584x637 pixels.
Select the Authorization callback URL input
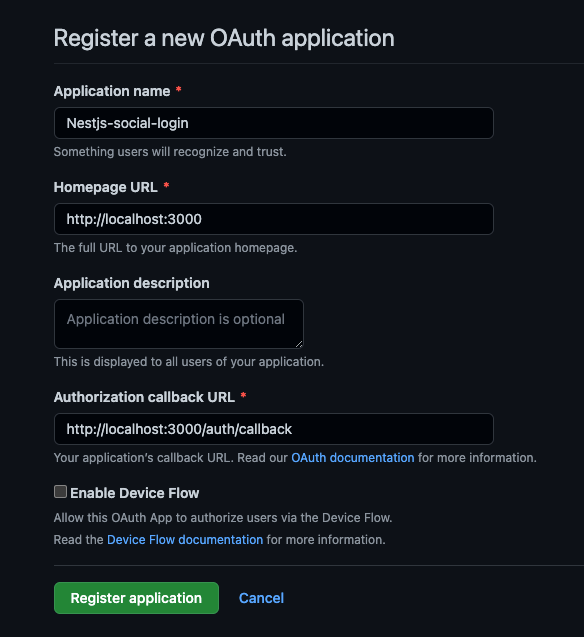274,429
